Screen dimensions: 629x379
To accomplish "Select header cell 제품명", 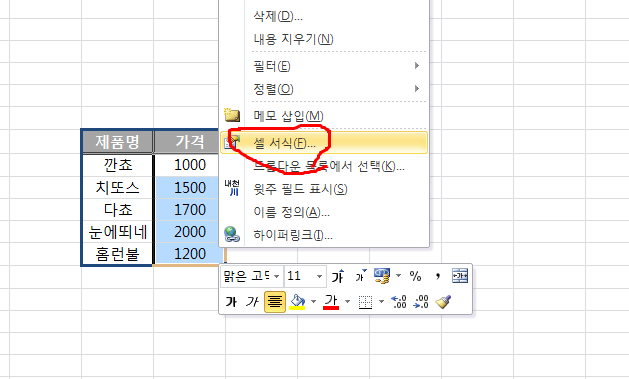I will pyautogui.click(x=118, y=142).
